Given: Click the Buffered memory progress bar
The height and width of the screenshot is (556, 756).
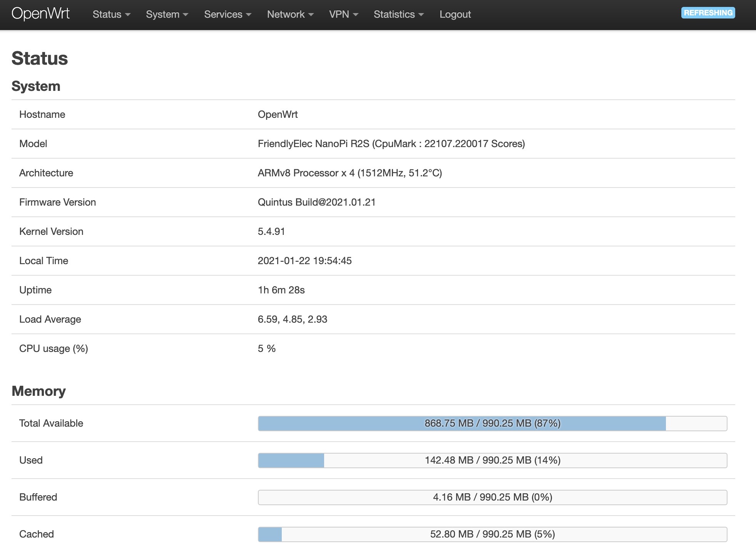Looking at the screenshot, I should [492, 497].
